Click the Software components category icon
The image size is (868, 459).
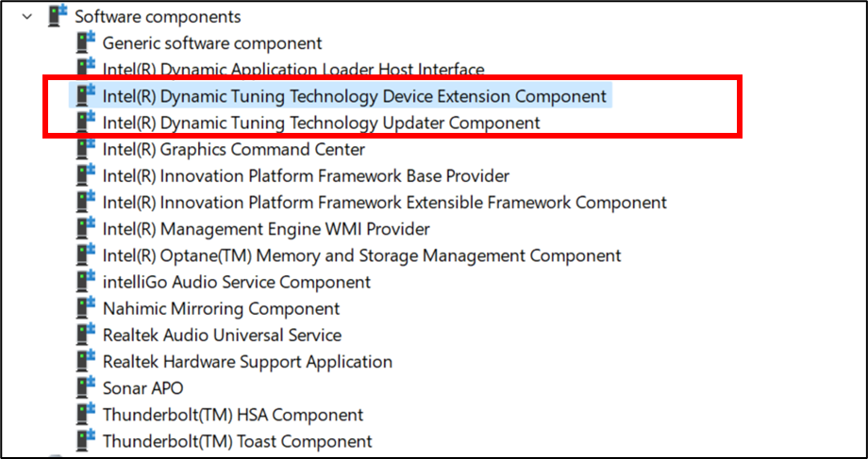click(58, 16)
